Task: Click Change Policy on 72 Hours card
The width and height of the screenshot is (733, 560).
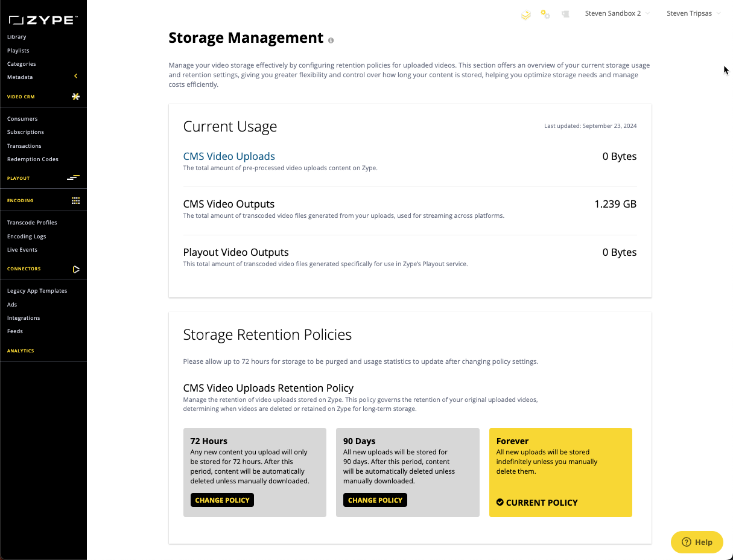Action: click(x=222, y=500)
